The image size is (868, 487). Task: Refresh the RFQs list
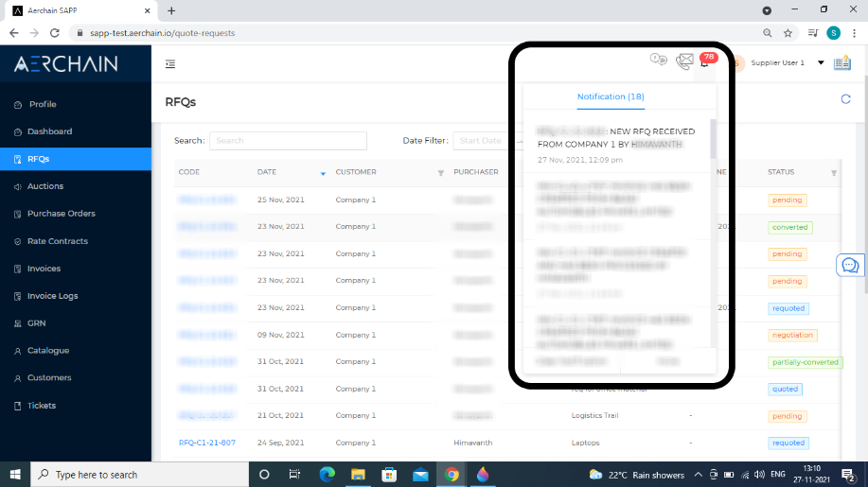[845, 99]
